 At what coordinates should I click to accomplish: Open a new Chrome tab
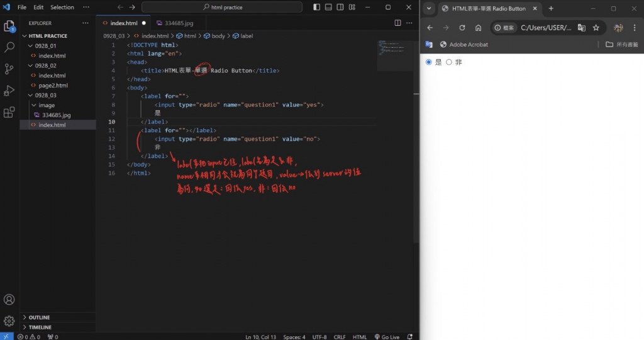(x=551, y=8)
